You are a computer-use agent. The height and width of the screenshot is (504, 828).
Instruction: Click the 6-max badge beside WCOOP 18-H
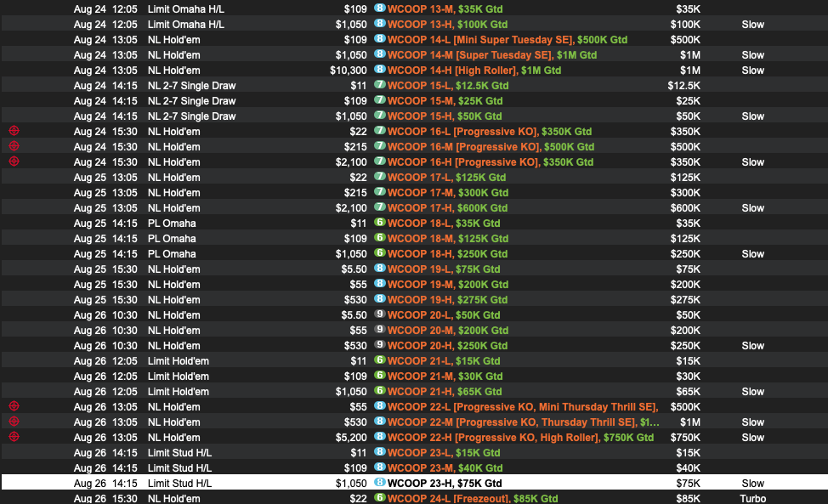380,252
